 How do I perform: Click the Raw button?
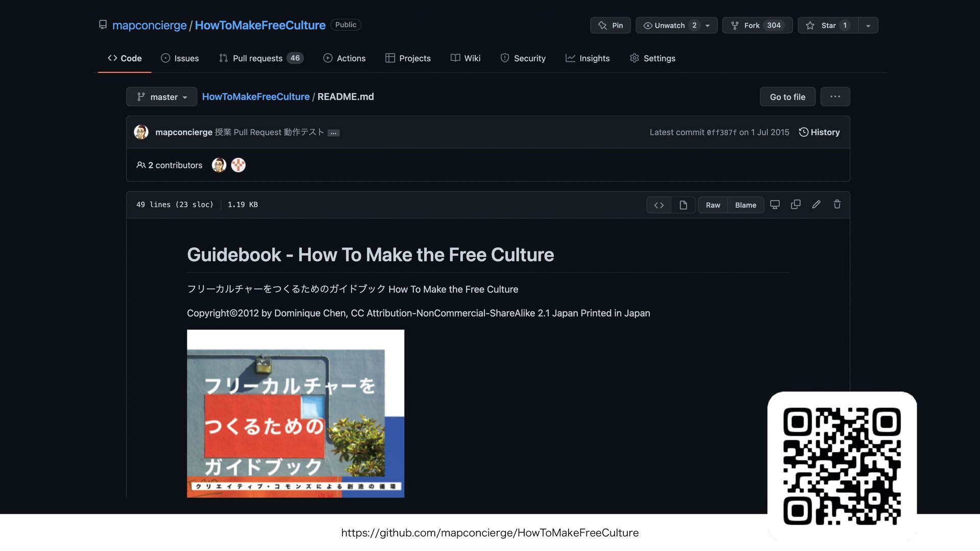[x=713, y=205]
